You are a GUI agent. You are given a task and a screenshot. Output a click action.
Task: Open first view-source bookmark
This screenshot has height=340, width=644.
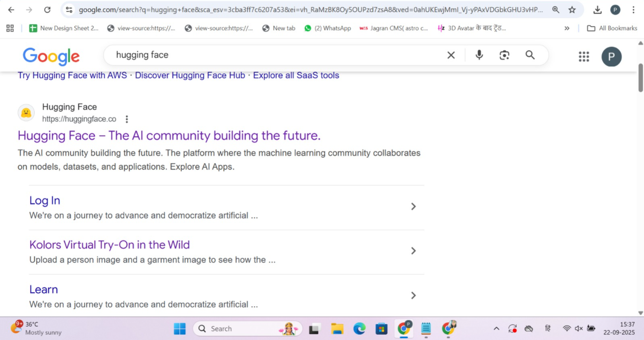coord(141,28)
